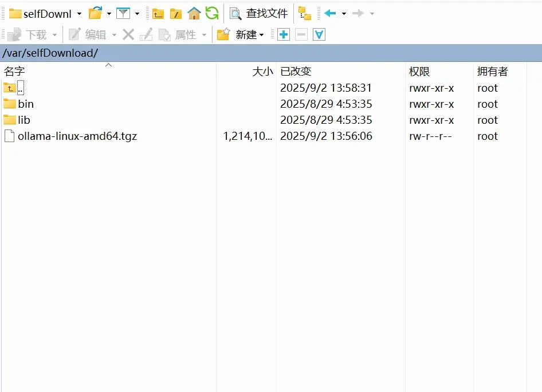
Task: Go to the home directory icon
Action: click(194, 14)
